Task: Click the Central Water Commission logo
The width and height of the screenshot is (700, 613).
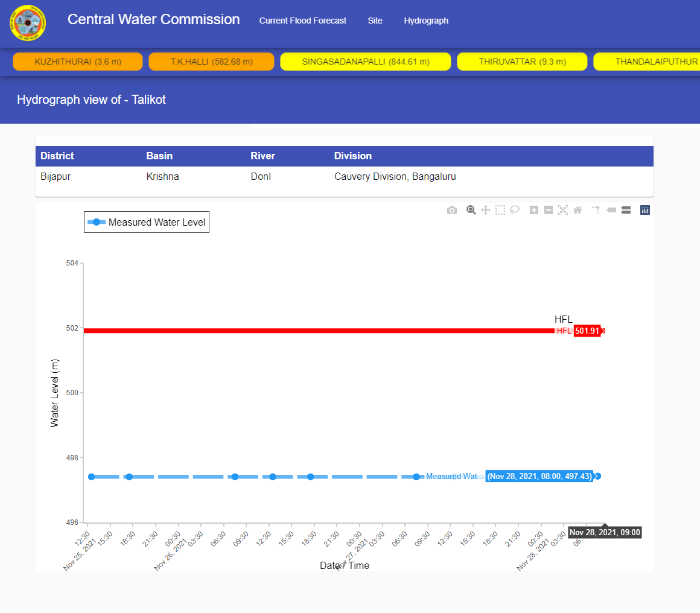Action: click(x=28, y=22)
